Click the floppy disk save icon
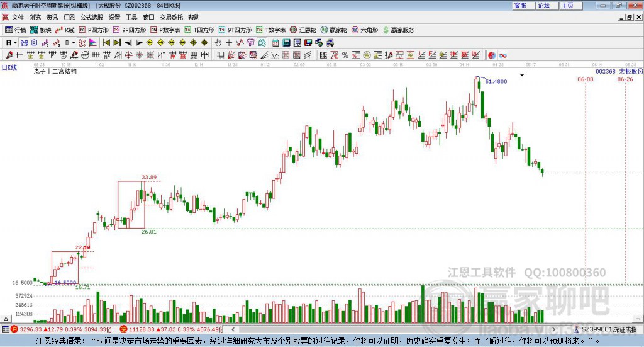 (x=308, y=43)
